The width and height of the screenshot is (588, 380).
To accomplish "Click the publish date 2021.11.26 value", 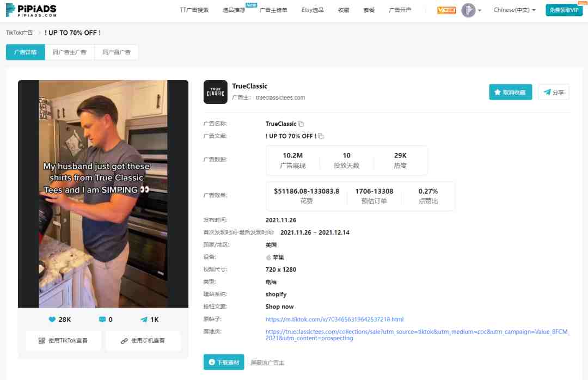I will 280,220.
